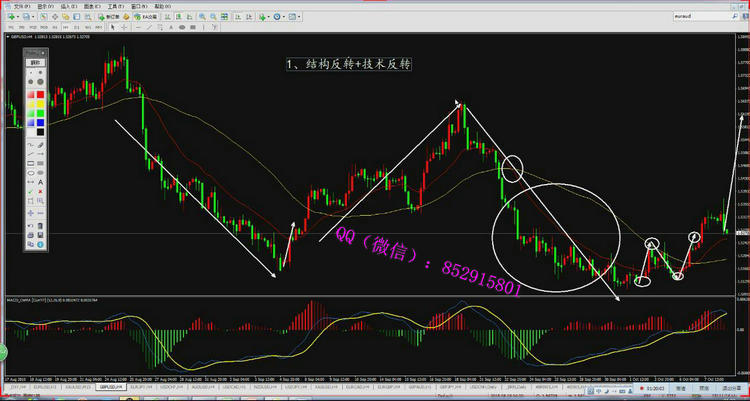This screenshot has height=401, width=750.
Task: Zoom out of the chart
Action: point(212,17)
